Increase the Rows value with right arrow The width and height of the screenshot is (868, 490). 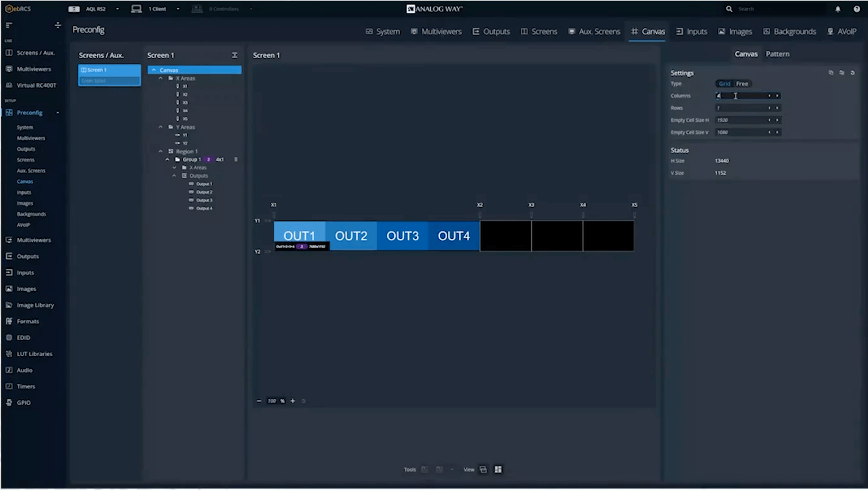777,108
